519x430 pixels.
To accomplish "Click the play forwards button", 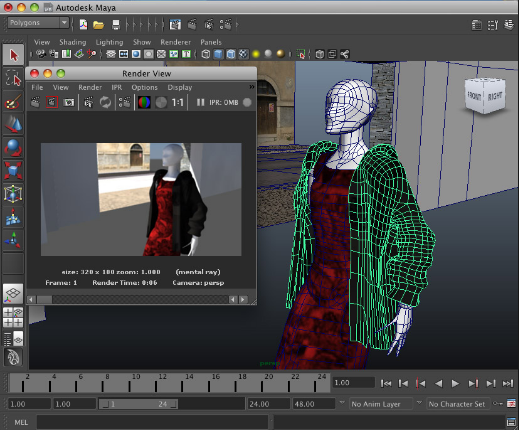I will click(x=455, y=384).
